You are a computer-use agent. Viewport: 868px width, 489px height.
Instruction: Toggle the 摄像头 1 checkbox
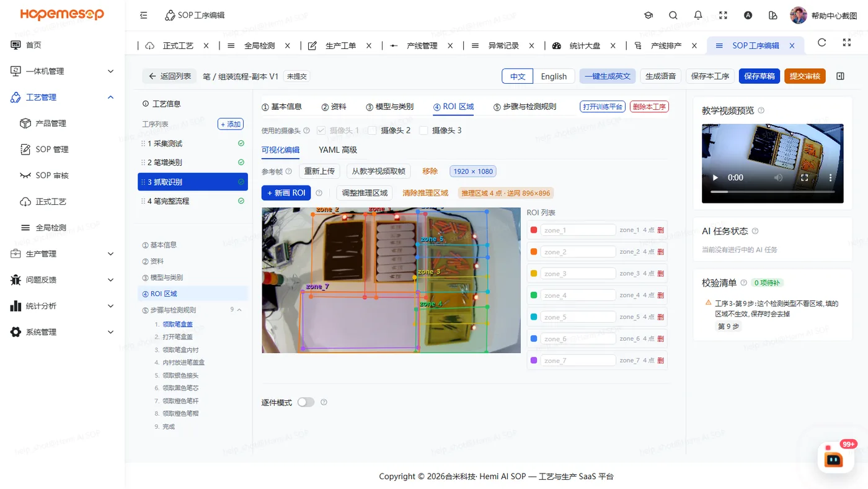[321, 130]
